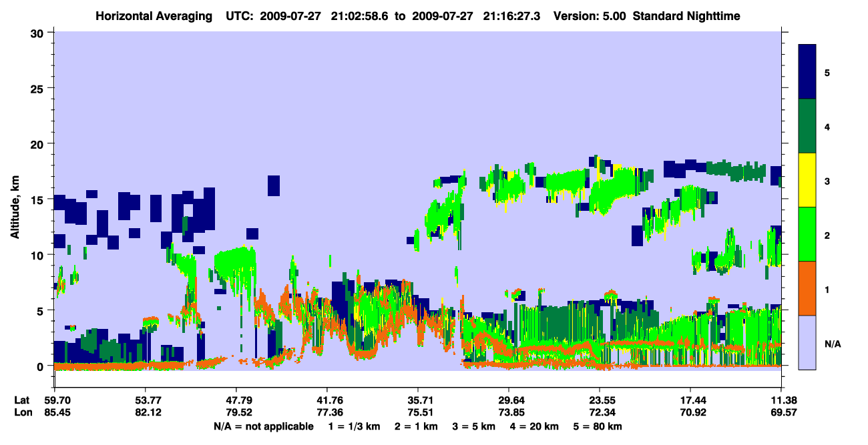Click the yellow level 3 colorbar segment

tap(808, 179)
